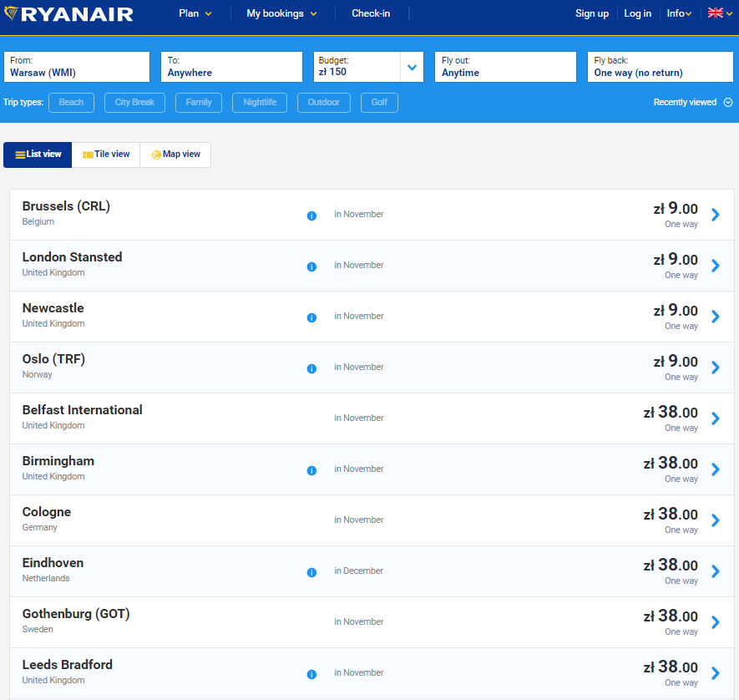Click the zł 9.00 price for Newcastle
The height and width of the screenshot is (700, 739).
(x=676, y=310)
